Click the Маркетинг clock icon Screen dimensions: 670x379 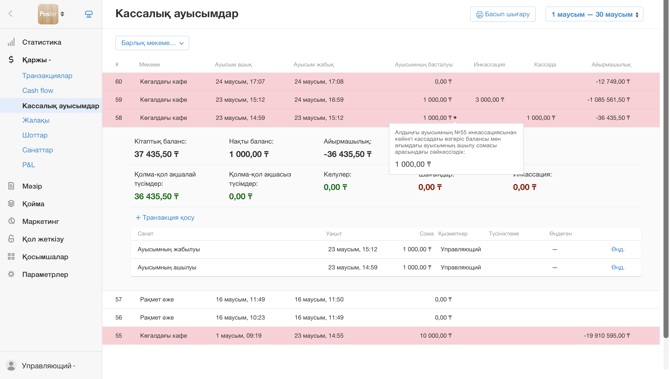(x=11, y=221)
